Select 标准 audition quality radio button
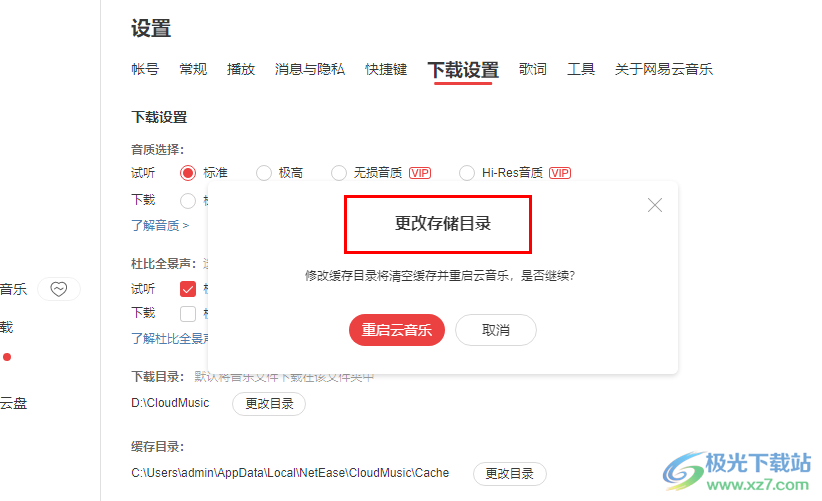The image size is (822, 501). tap(188, 173)
